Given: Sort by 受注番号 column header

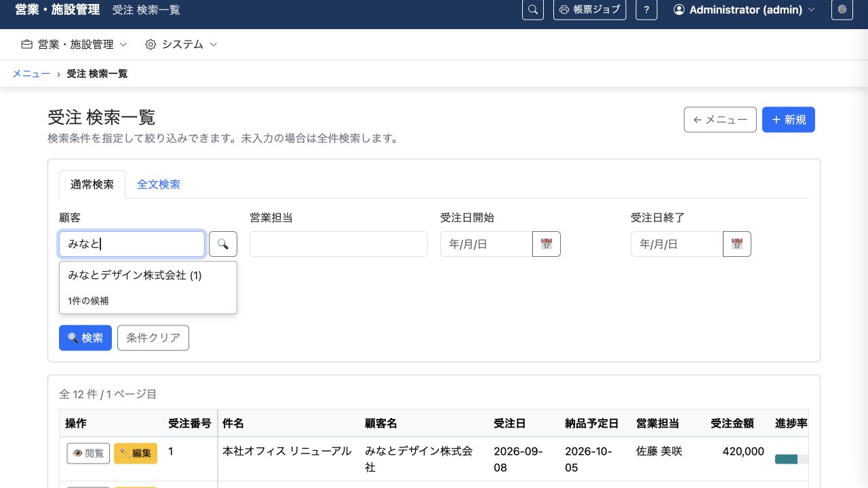Looking at the screenshot, I should pyautogui.click(x=189, y=423).
